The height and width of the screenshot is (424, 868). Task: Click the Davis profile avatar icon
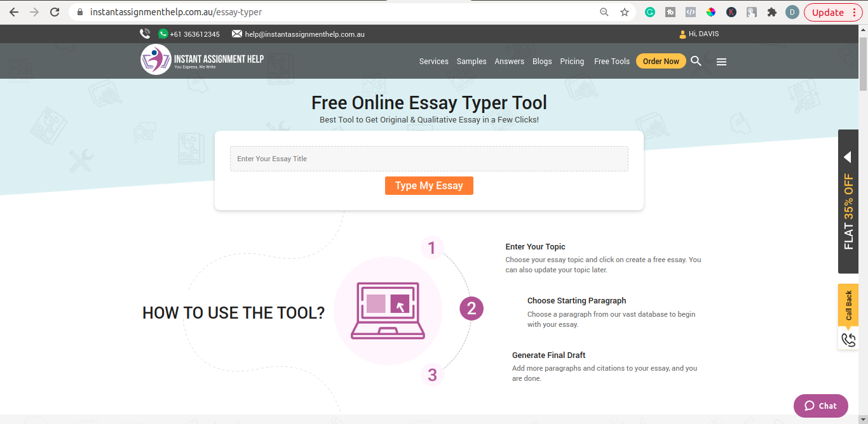tap(681, 34)
